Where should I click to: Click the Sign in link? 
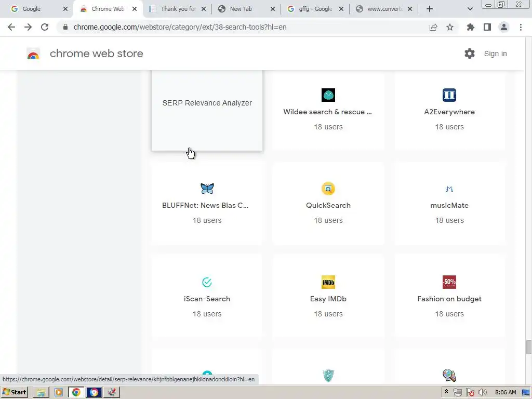[495, 54]
